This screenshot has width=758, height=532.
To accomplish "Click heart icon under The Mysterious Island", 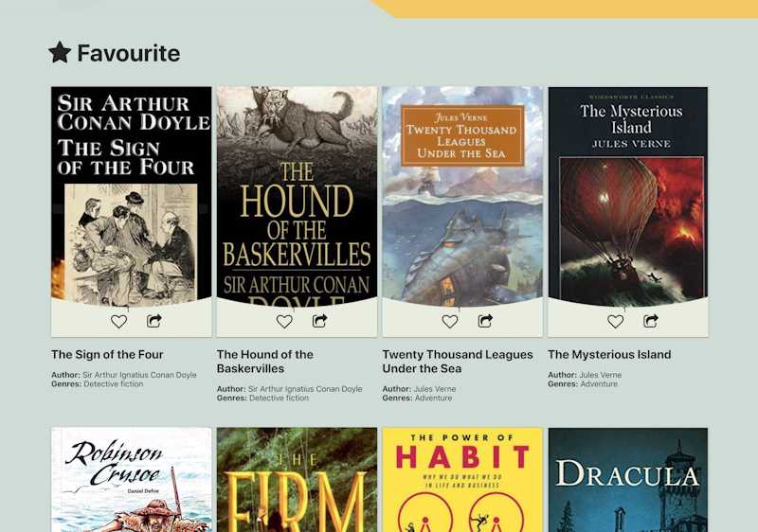I will 616,322.
